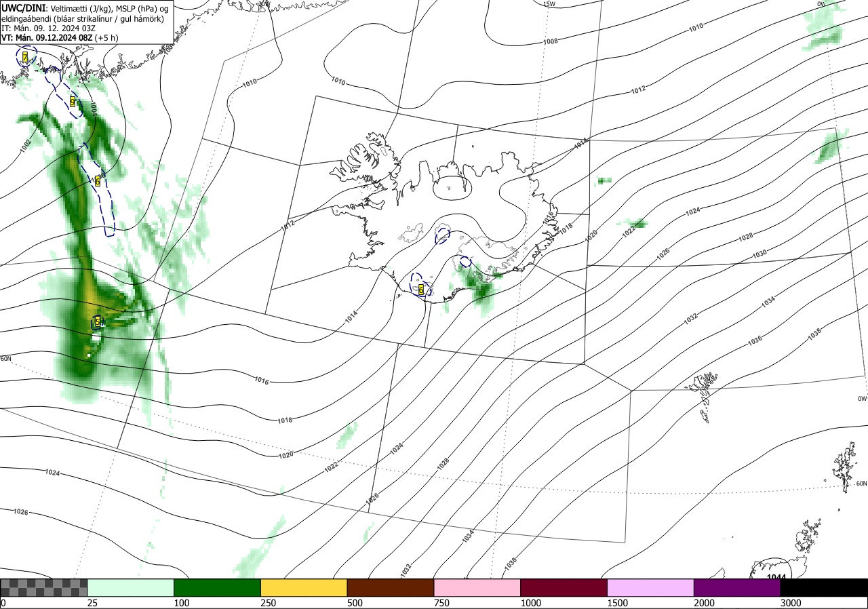Click the legend scale value 750
The width and height of the screenshot is (868, 609).
pyautogui.click(x=442, y=603)
